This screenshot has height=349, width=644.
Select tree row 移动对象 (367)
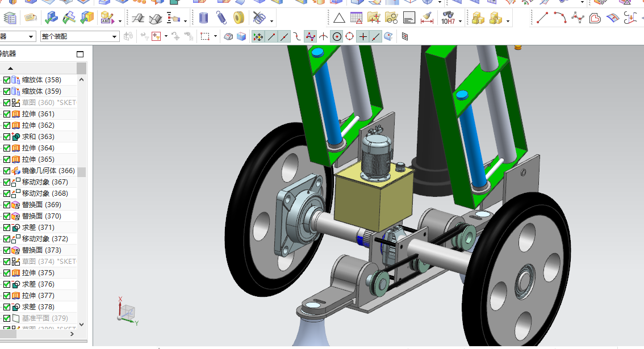(x=38, y=182)
